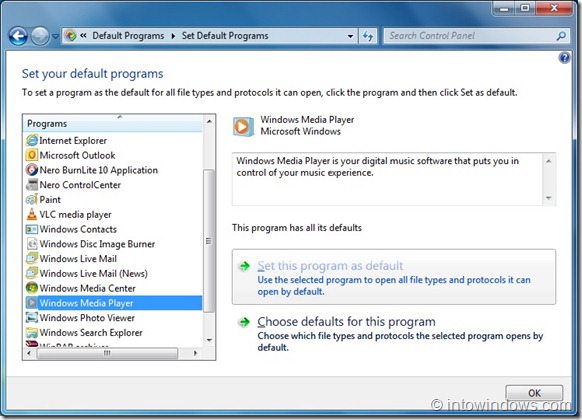The height and width of the screenshot is (420, 582).
Task: Click the Control Panel icon in address bar
Action: [x=70, y=36]
